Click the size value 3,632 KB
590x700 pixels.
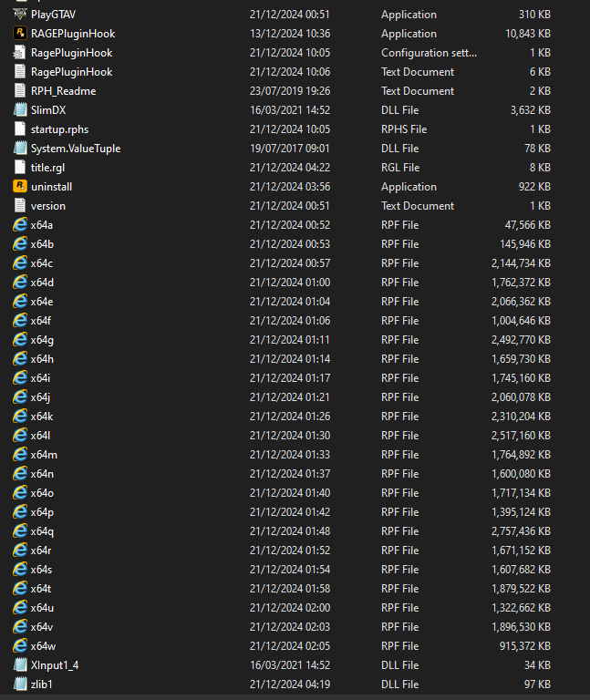[x=531, y=110]
